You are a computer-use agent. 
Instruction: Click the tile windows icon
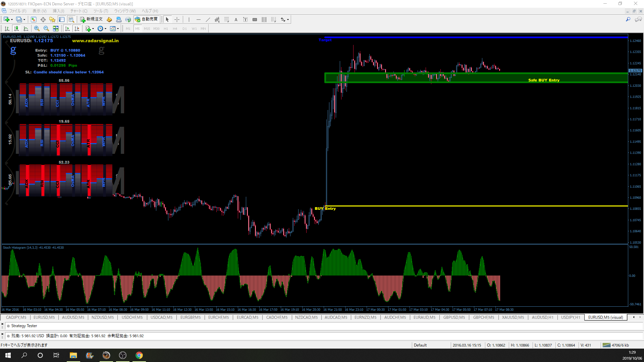(56, 29)
